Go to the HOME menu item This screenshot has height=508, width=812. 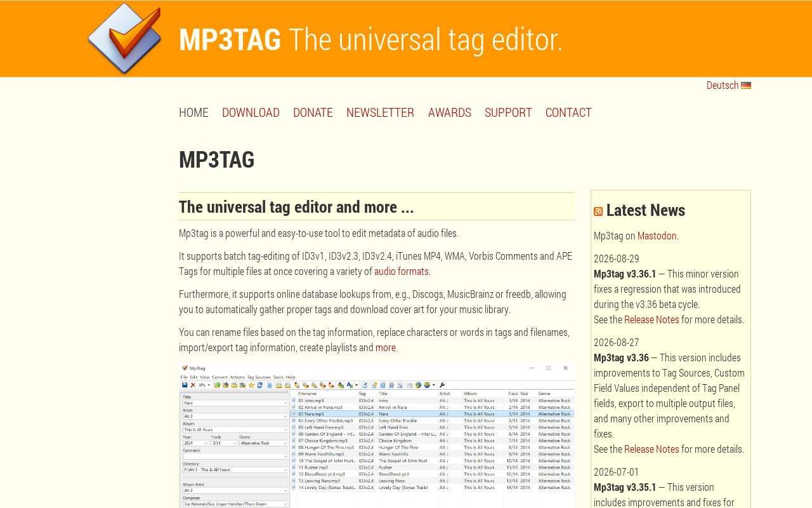tap(193, 112)
